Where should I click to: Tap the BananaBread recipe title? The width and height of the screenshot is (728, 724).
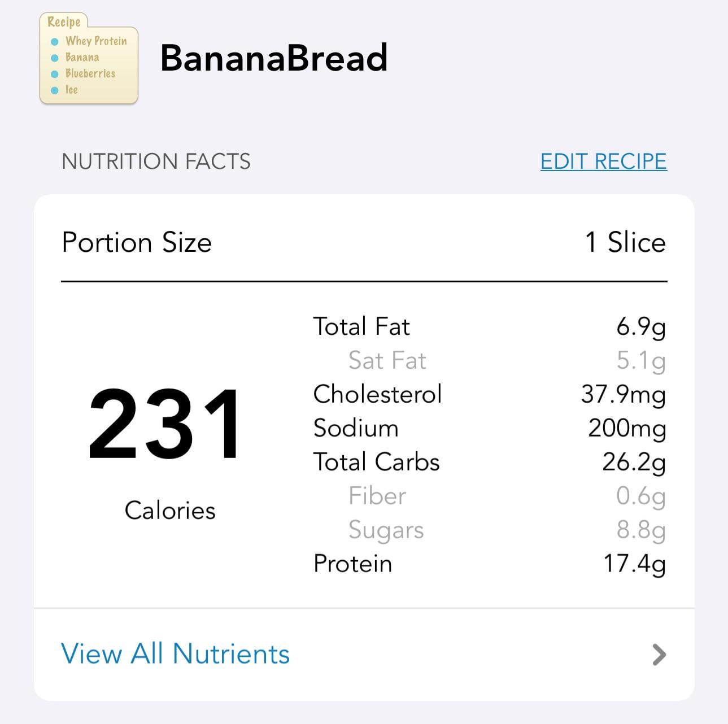pos(274,58)
